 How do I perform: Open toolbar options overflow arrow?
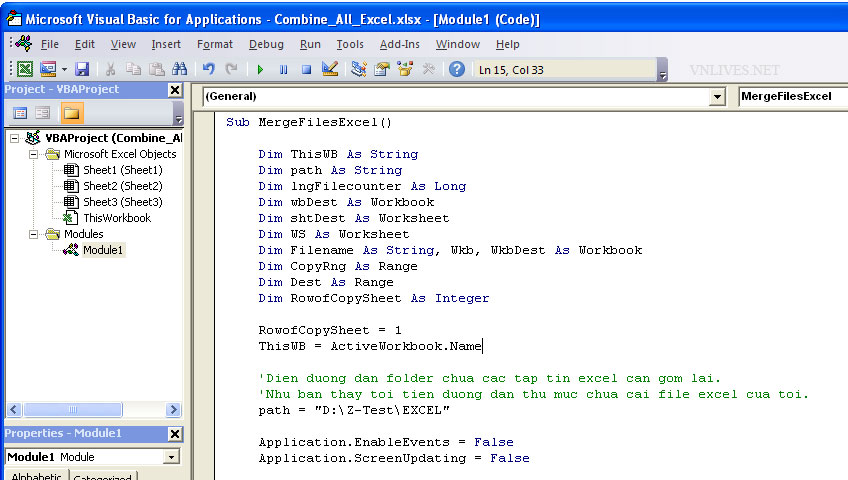pos(662,70)
